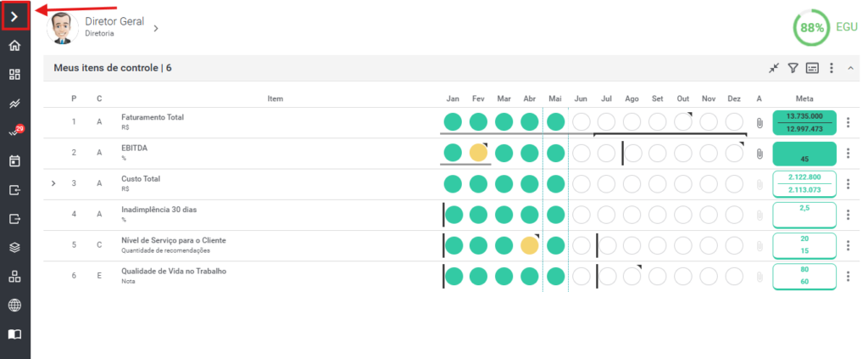Open Diretor Geral chevron next to name
The width and height of the screenshot is (868, 359).
[156, 28]
